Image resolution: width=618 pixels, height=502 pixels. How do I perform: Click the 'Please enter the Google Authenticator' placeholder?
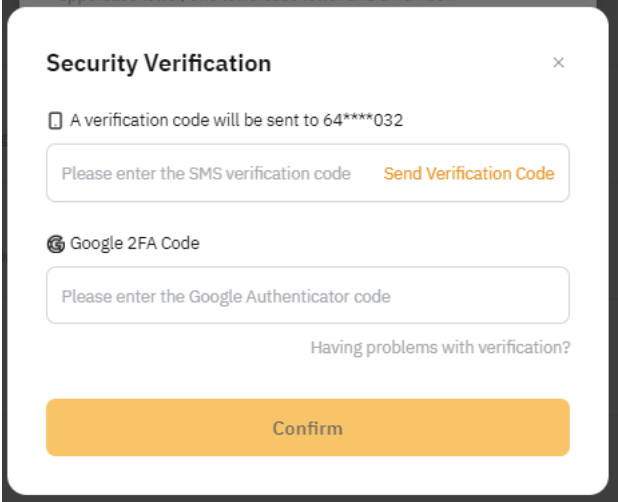click(x=226, y=296)
